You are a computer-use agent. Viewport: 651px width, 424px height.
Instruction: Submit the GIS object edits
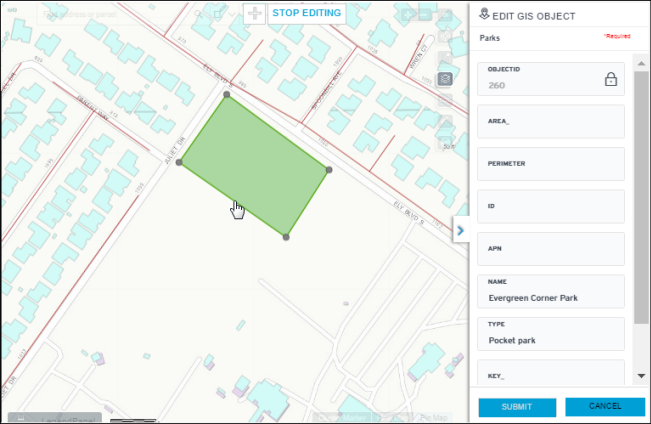tap(517, 407)
